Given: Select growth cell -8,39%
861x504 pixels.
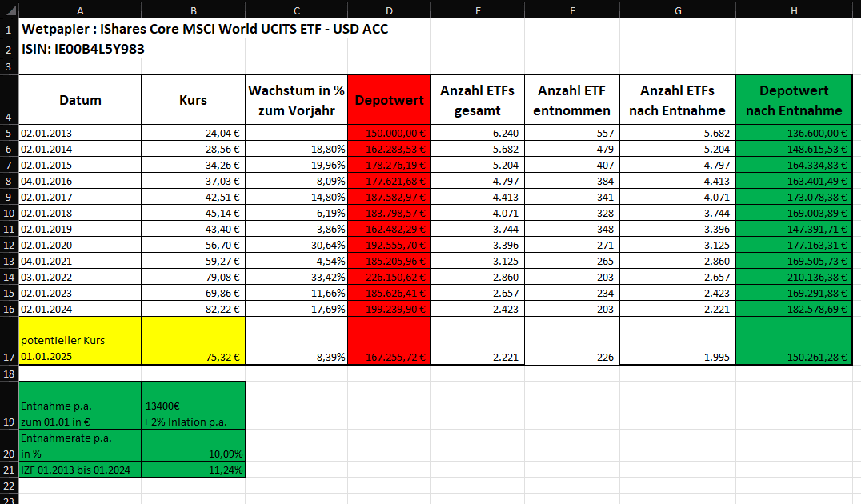Looking at the screenshot, I should [297, 340].
